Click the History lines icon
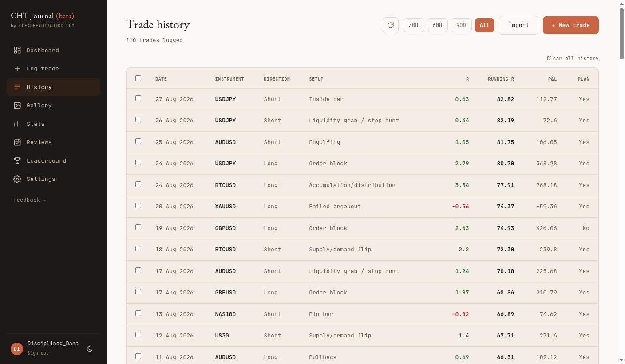 click(17, 87)
